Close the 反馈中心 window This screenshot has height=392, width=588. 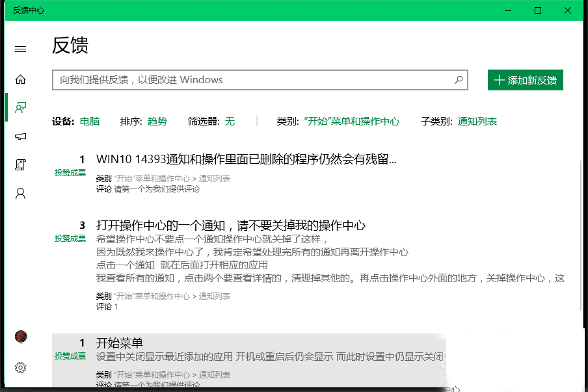(x=568, y=10)
